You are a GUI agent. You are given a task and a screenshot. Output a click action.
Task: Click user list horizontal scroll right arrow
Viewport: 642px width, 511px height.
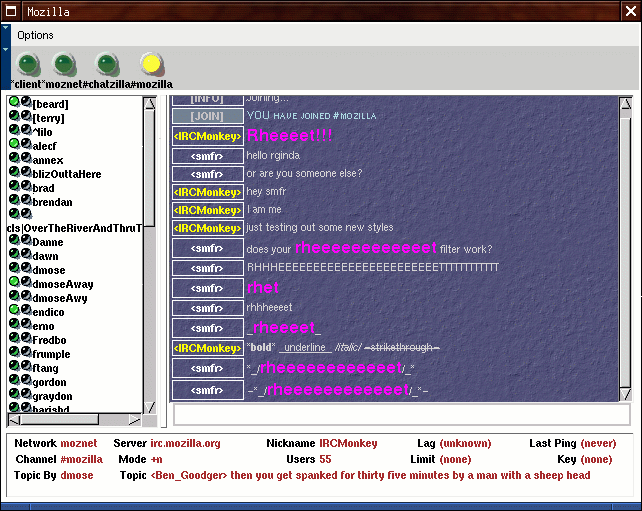click(x=134, y=420)
